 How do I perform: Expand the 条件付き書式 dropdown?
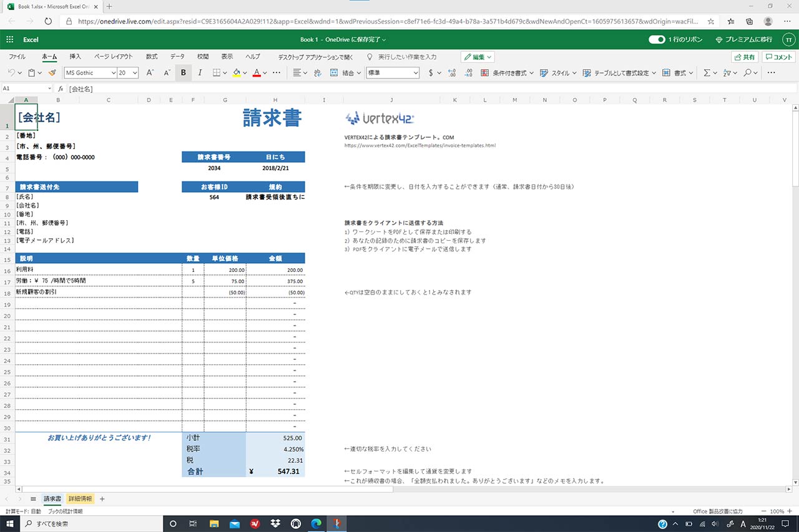point(507,73)
